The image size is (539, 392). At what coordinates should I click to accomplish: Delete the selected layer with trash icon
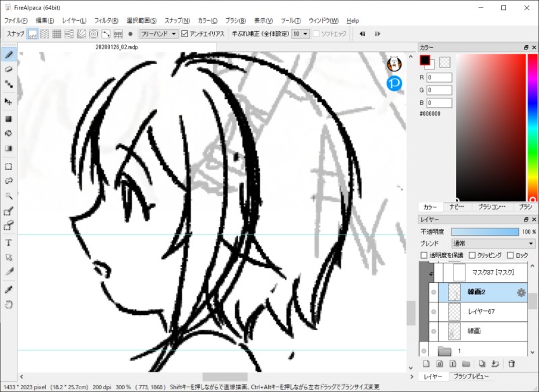pyautogui.click(x=511, y=364)
